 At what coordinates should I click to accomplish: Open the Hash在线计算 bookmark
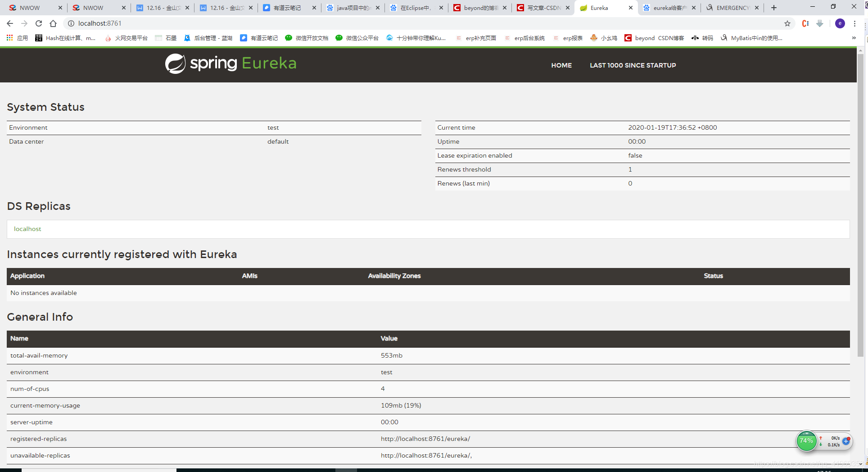(66, 38)
